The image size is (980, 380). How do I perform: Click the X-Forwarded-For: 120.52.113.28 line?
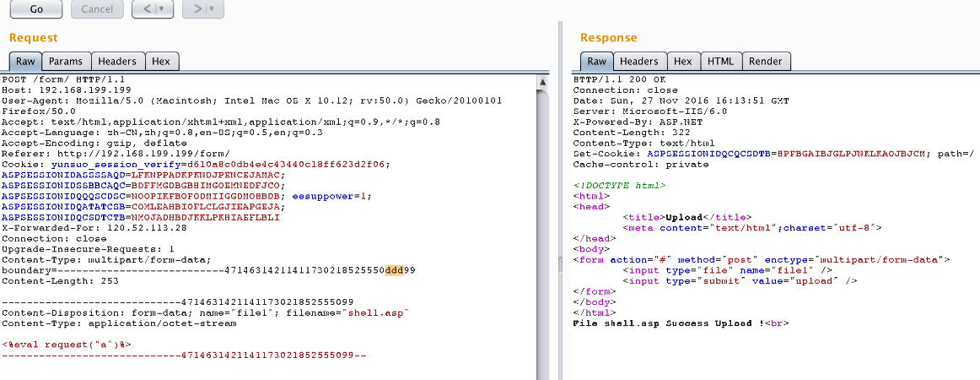coord(94,228)
